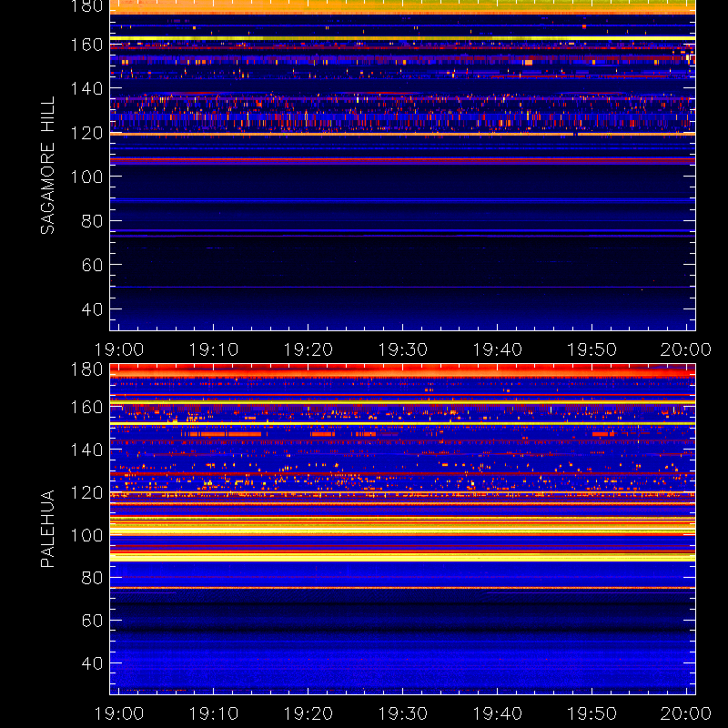The width and height of the screenshot is (728, 728).
Task: Select the 180 tick label on Palehua plot
Action: pos(86,369)
